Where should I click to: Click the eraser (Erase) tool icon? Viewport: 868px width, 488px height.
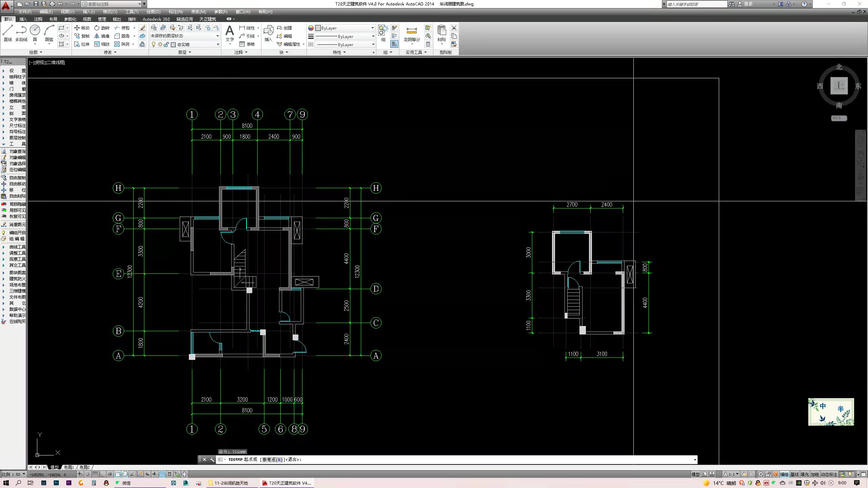tap(143, 28)
